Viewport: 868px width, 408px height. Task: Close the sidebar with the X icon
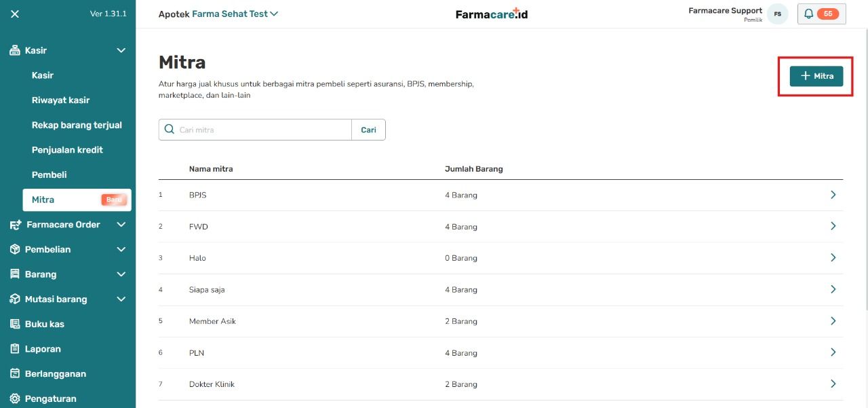click(x=15, y=14)
